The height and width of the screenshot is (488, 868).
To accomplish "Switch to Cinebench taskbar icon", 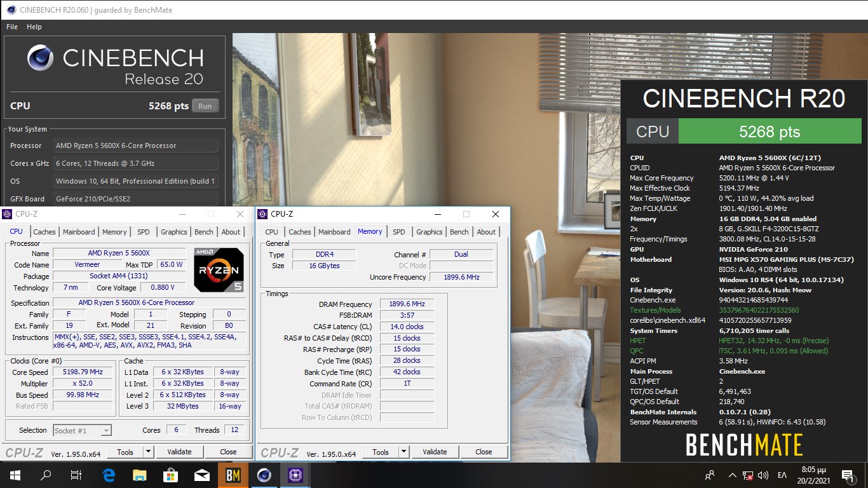I will coord(264,475).
